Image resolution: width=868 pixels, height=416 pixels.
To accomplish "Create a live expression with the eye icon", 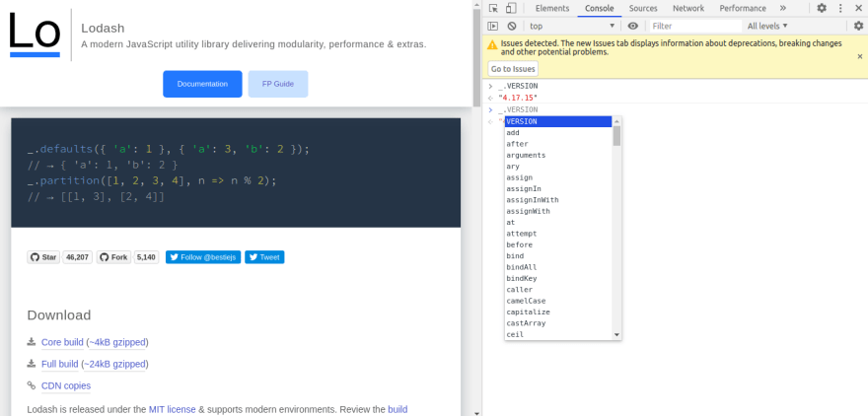I will (633, 26).
